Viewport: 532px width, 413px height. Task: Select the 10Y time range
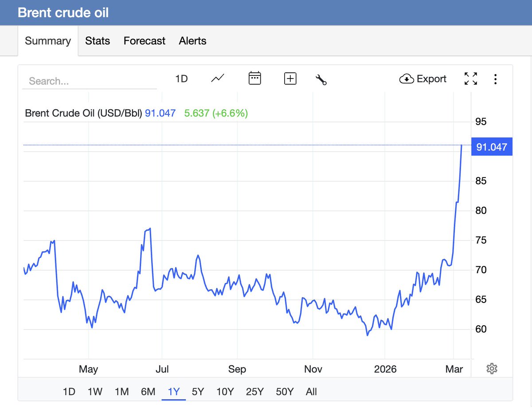pos(225,392)
